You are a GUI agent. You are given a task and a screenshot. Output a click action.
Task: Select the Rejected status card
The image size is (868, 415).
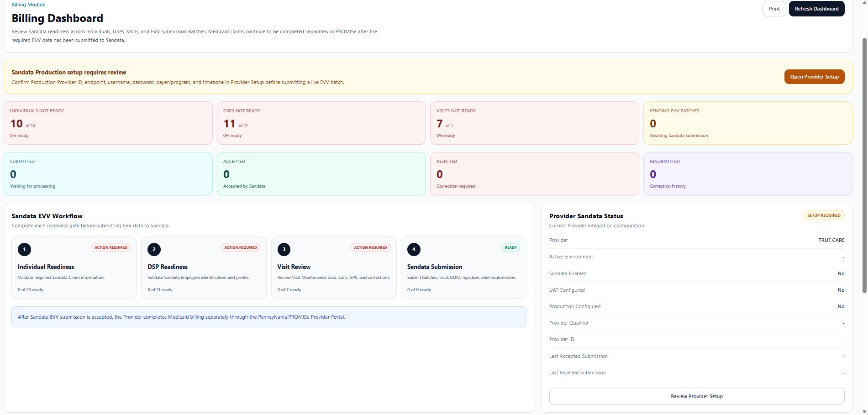pos(535,174)
